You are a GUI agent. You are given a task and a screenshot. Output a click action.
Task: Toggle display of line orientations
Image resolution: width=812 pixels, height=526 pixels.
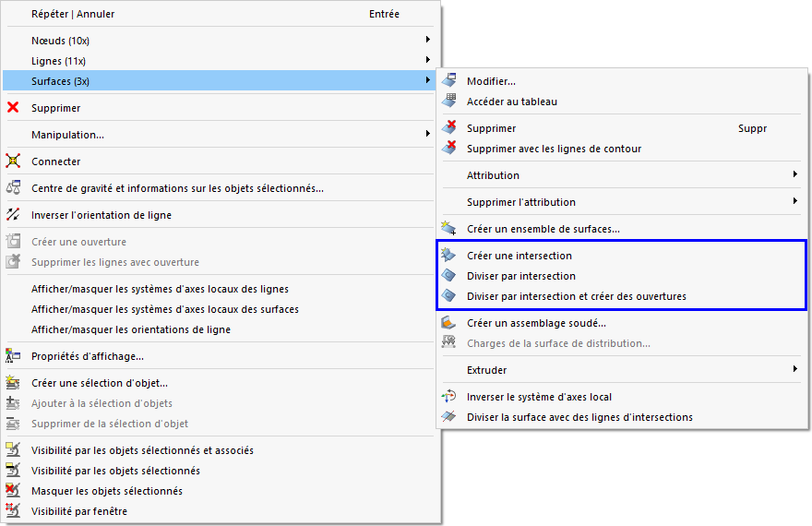131,329
